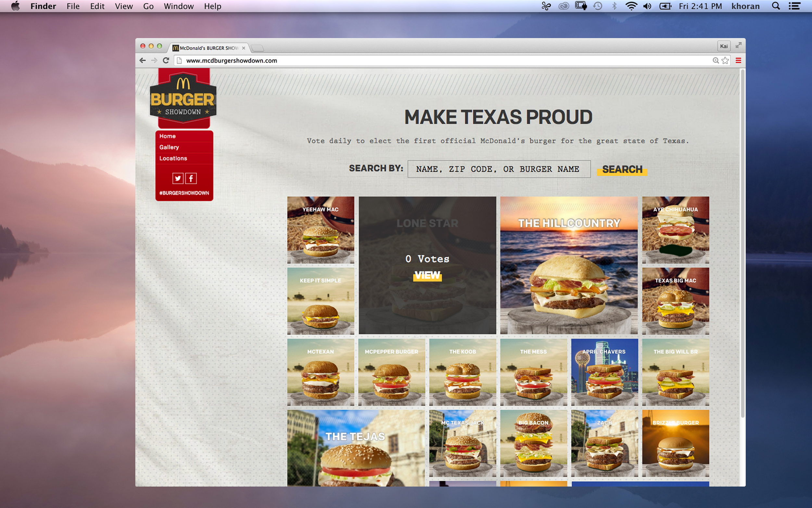Open the Go menu
The width and height of the screenshot is (812, 508).
pos(148,6)
